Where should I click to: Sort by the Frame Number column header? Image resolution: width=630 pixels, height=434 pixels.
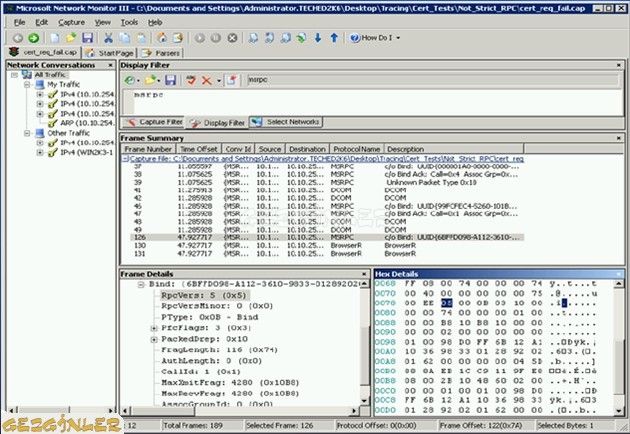tap(148, 149)
